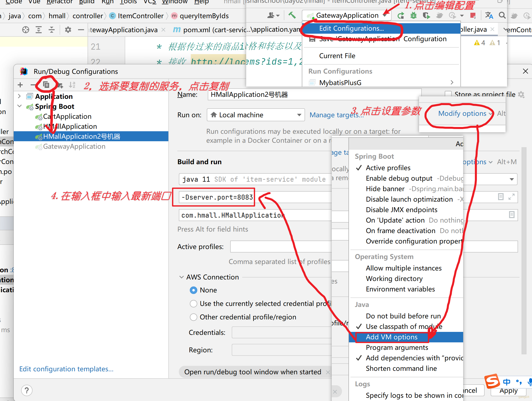Viewport: 532px width, 401px height.
Task: Open the user account icon dropdown
Action: [x=273, y=15]
